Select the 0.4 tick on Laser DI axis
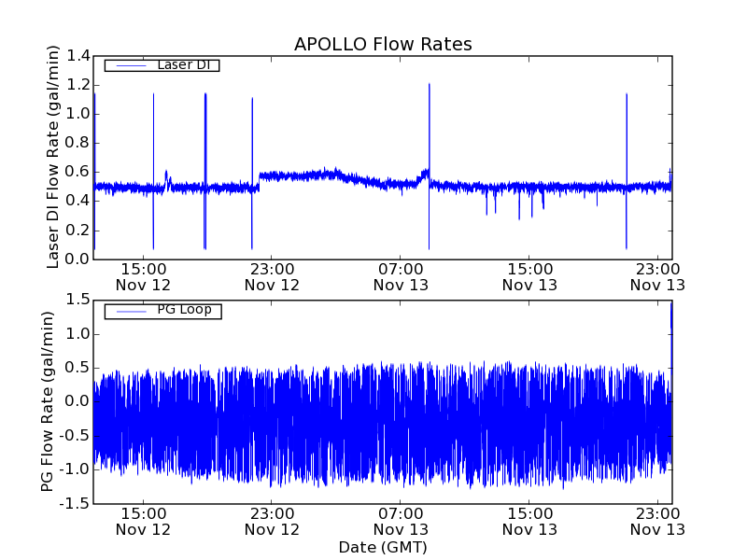The height and width of the screenshot is (560, 747). click(78, 201)
